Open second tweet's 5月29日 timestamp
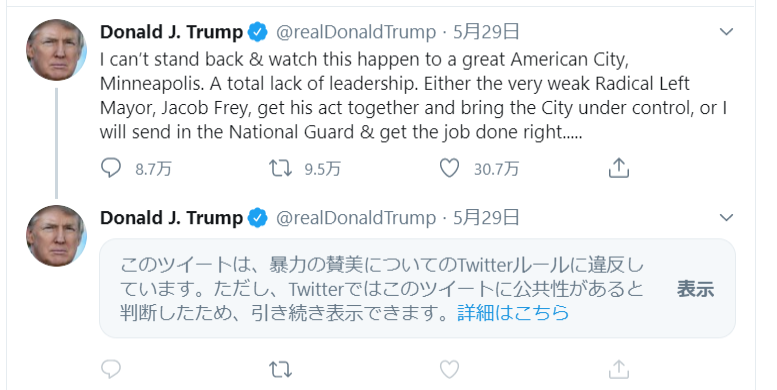777x390 pixels. click(486, 218)
